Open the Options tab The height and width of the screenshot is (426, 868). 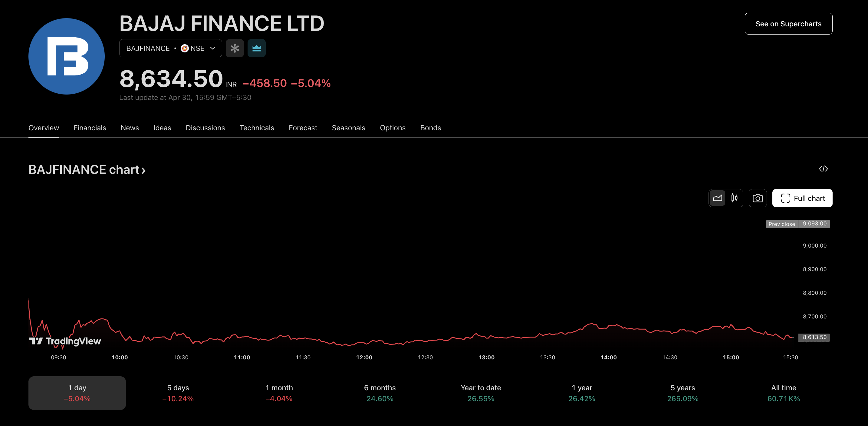(x=393, y=128)
